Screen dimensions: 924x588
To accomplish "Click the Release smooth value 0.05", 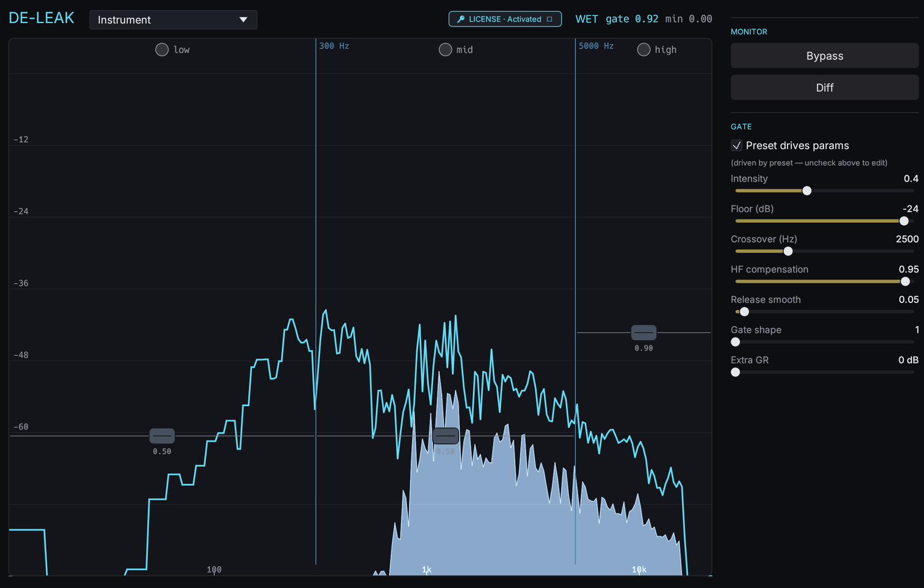I will [908, 299].
